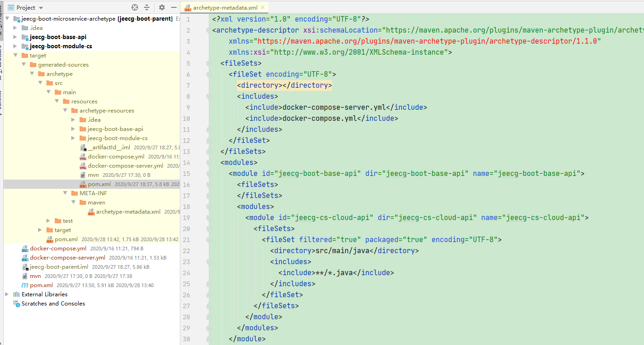This screenshot has height=345, width=644.
Task: Click docker-compose-server.yml text in editor line 9
Action: pyautogui.click(x=334, y=107)
